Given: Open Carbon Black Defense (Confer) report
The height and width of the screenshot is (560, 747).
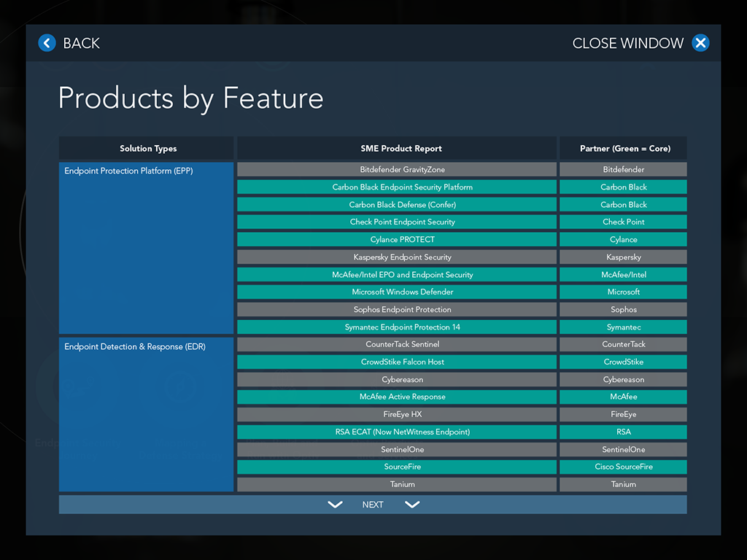Looking at the screenshot, I should point(397,205).
